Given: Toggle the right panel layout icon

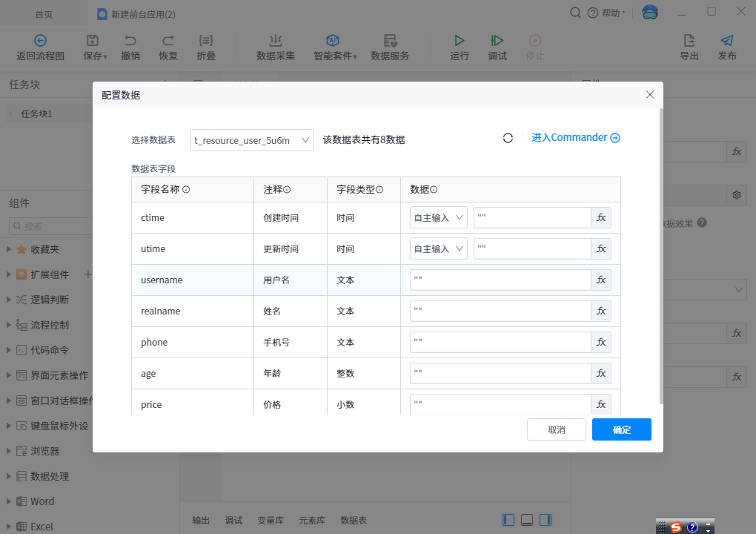Looking at the screenshot, I should coord(546,520).
